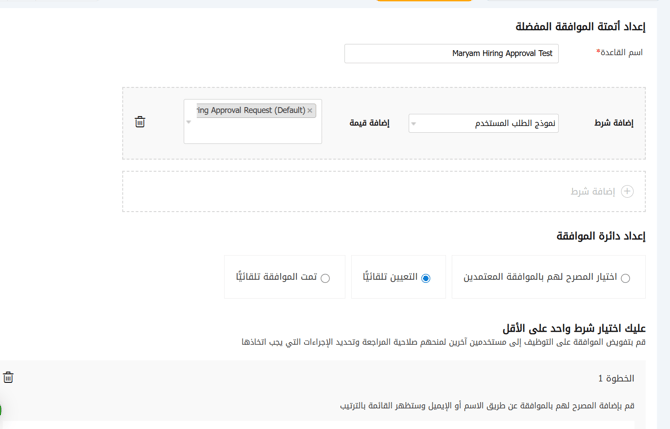Click the 'إعداد دائرة الموافقة' section heading

(x=600, y=236)
